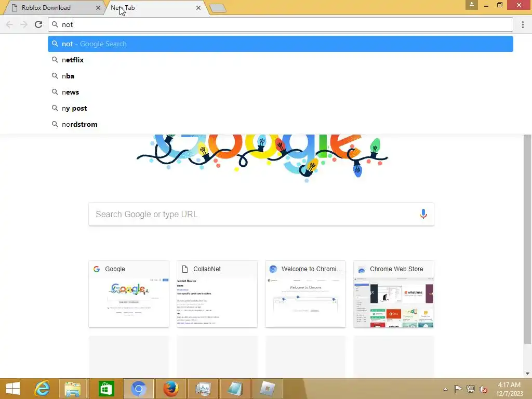Click the network tray icon

[x=471, y=389]
